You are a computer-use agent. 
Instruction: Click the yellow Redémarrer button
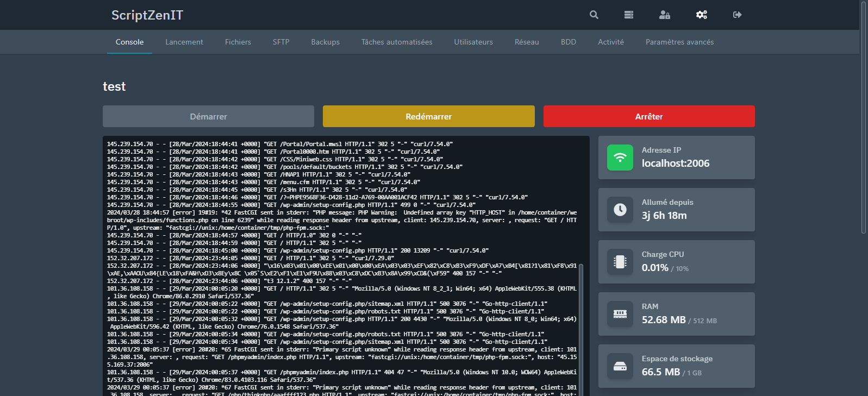tap(429, 116)
